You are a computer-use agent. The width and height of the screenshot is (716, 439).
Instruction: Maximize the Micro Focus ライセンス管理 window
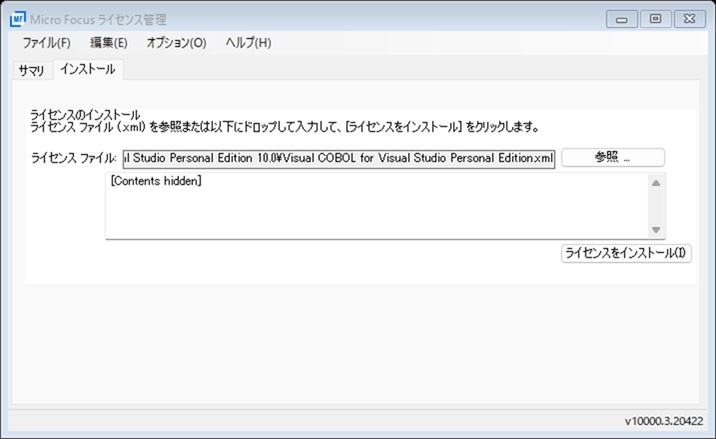[x=656, y=19]
